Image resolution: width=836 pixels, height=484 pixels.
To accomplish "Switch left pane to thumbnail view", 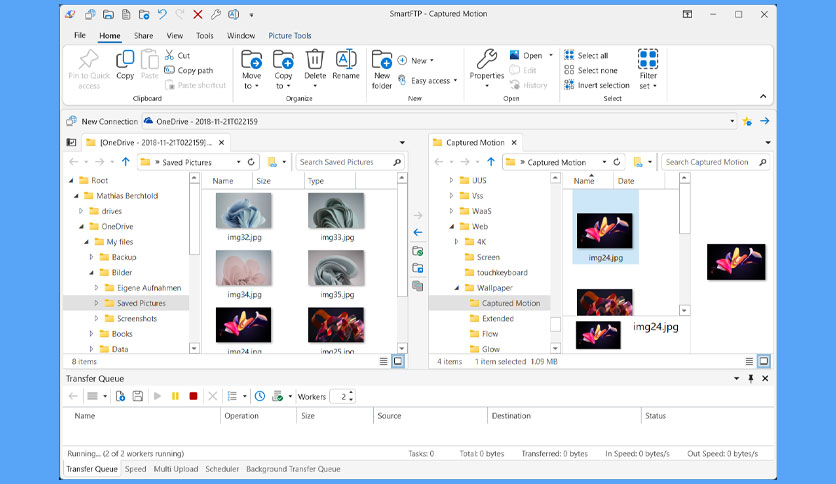I will tap(398, 361).
